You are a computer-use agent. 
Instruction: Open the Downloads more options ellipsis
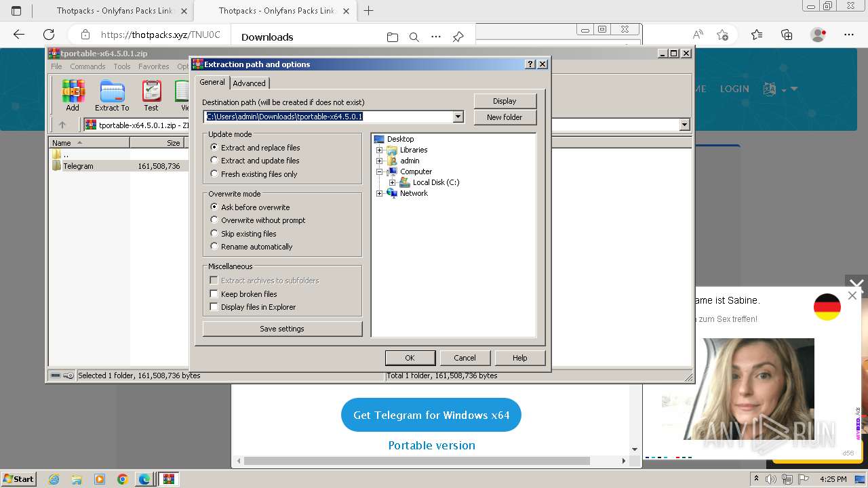(x=436, y=37)
